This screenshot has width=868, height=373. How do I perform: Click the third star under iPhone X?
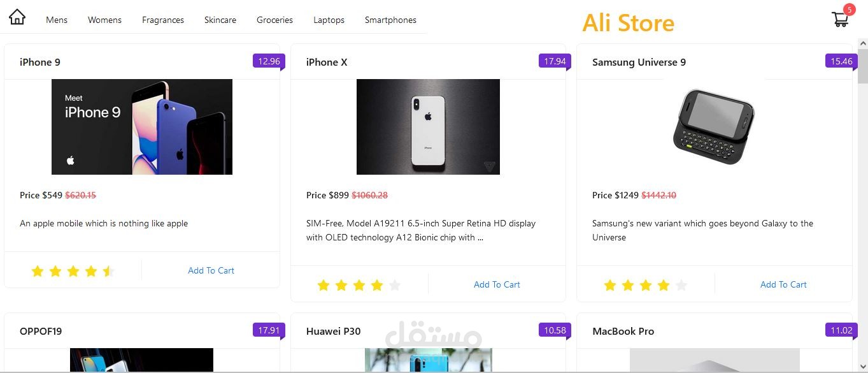[x=359, y=285]
